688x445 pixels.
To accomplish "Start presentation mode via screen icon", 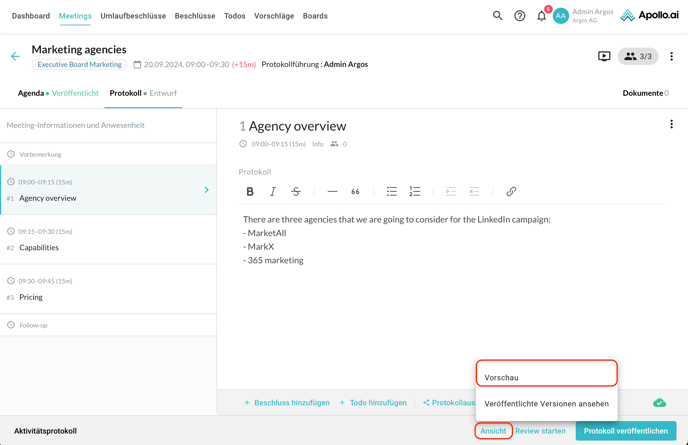I will (x=604, y=57).
